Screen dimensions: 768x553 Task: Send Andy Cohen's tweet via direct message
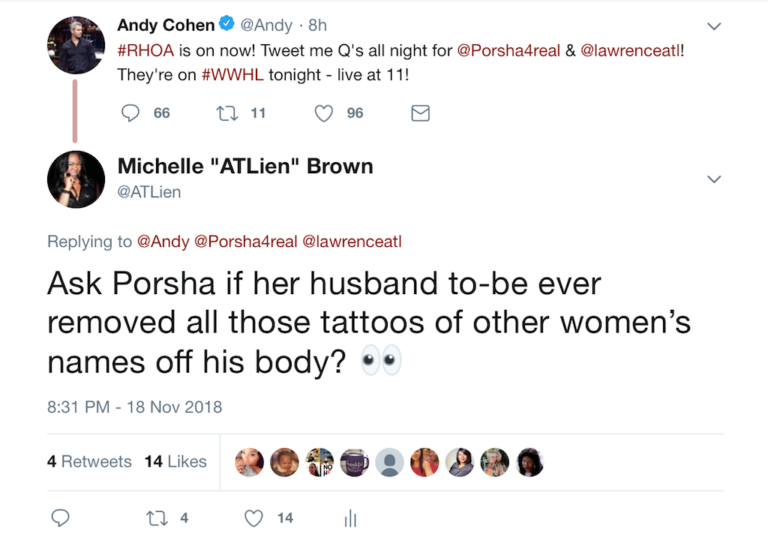point(421,113)
